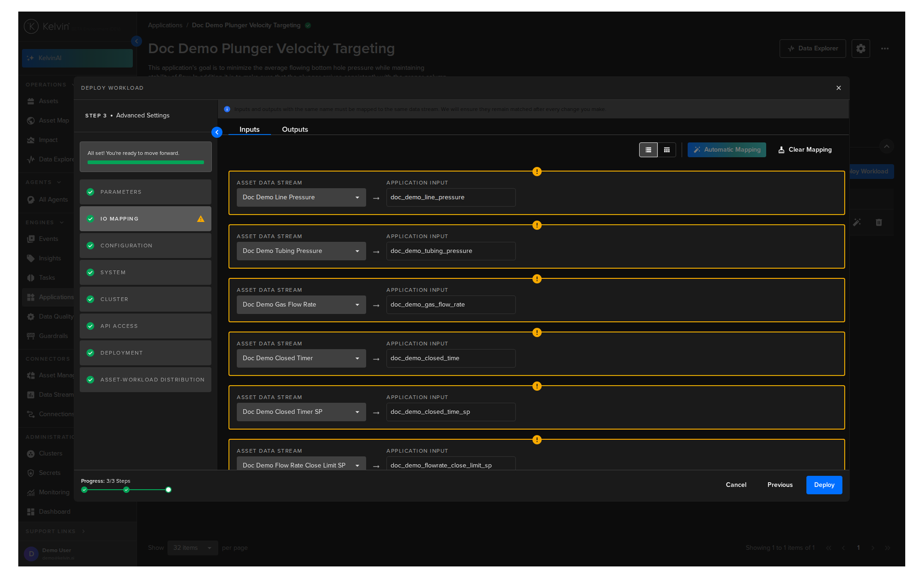
Task: Click warning icon above Closed Timer SP mapping
Action: pyautogui.click(x=537, y=386)
